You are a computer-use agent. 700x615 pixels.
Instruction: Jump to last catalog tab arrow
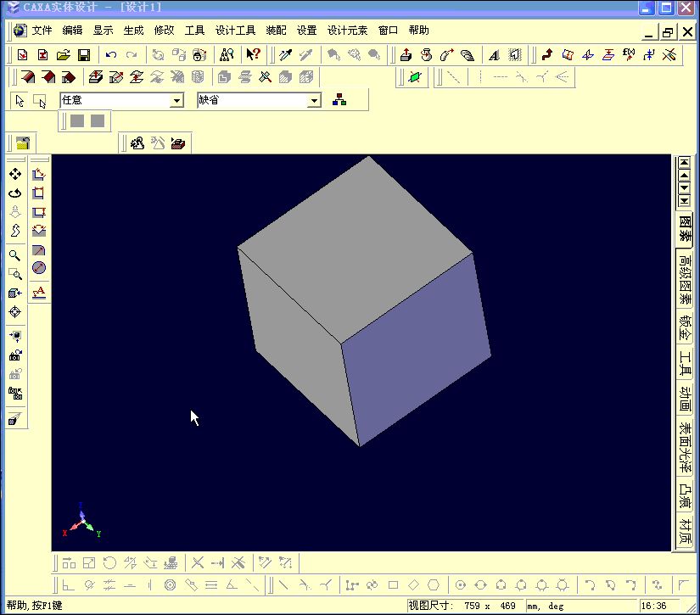tap(684, 201)
